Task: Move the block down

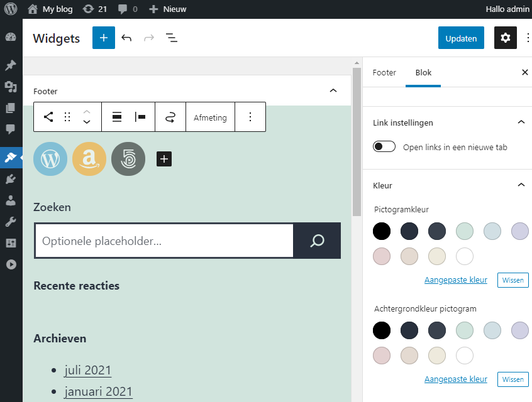Action: (87, 122)
